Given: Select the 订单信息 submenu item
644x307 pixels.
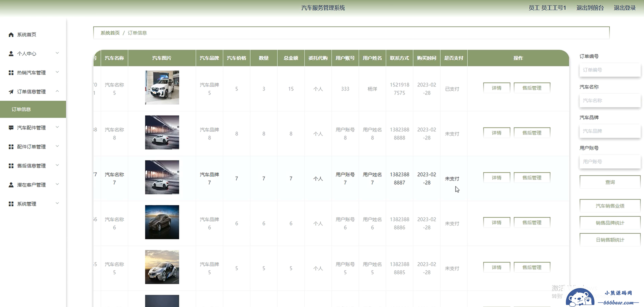Looking at the screenshot, I should [x=33, y=109].
